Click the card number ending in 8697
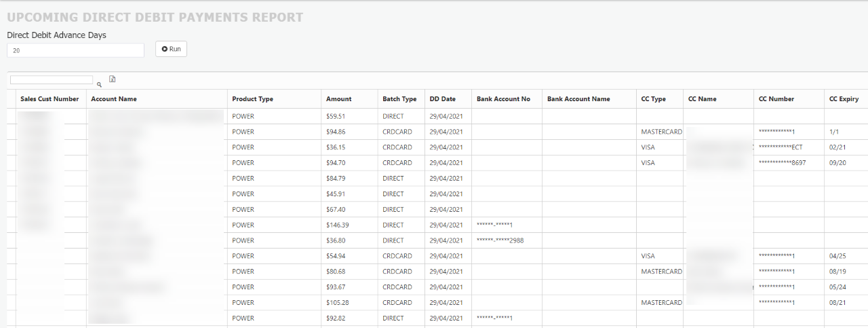This screenshot has height=328, width=868. [x=783, y=163]
